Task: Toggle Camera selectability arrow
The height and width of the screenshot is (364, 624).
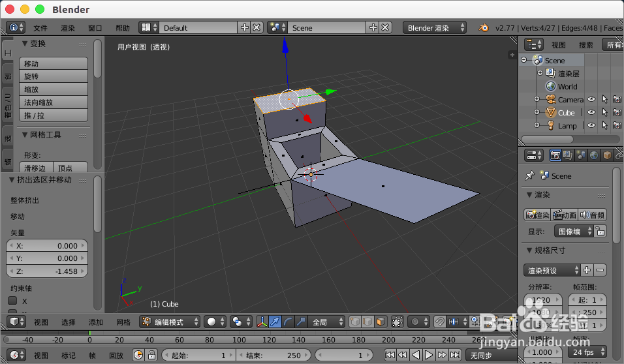Action: pos(604,99)
